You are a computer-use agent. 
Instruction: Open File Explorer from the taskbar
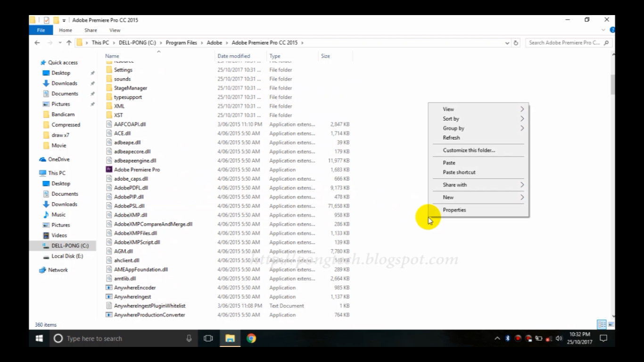(230, 338)
